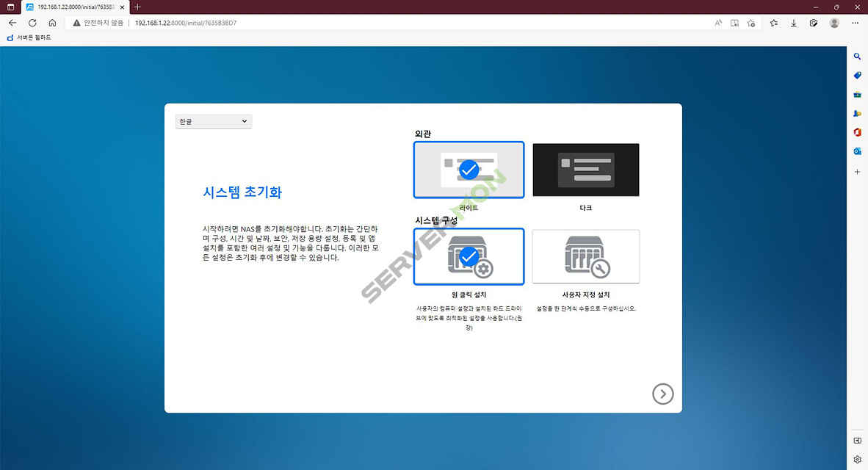The height and width of the screenshot is (470, 868).
Task: Toggle the sidebar visibility icon at the bottom
Action: [857, 441]
